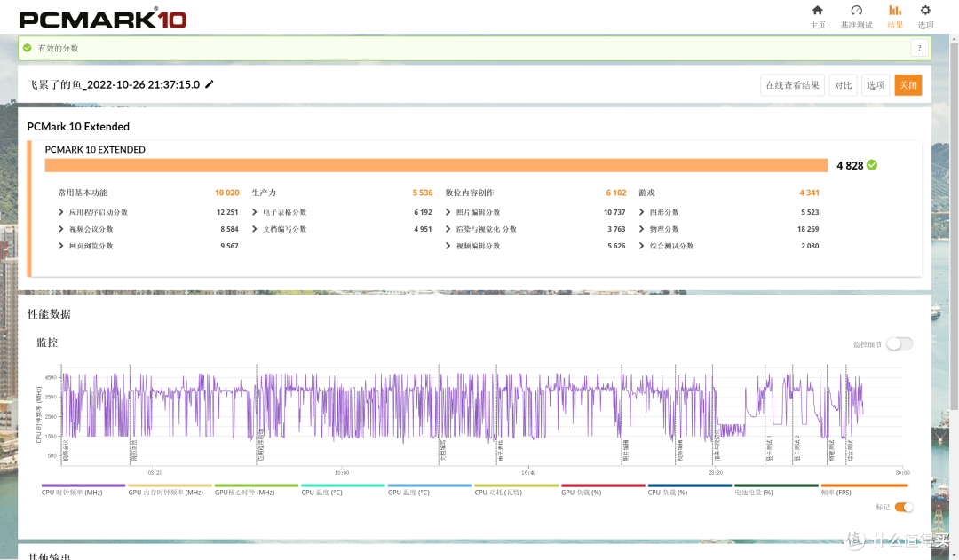The width and height of the screenshot is (959, 560).
Task: Click the 物理分数 value 18 269
Action: pos(808,229)
